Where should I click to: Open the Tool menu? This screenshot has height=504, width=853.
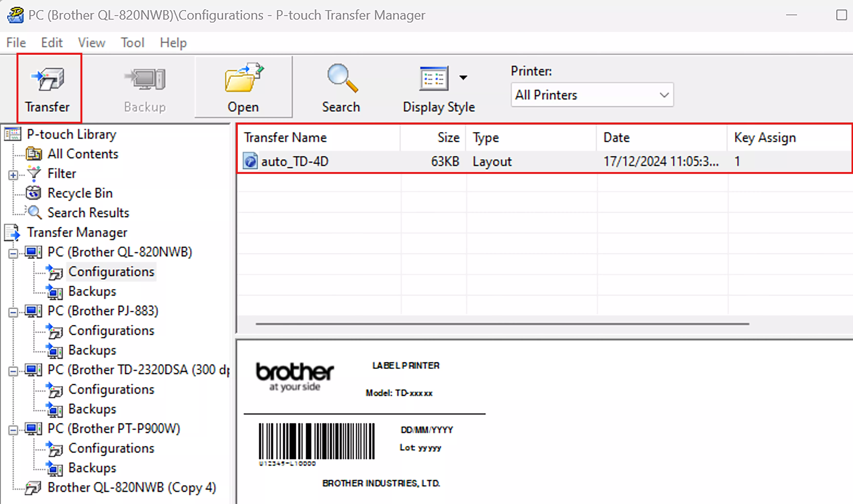pyautogui.click(x=133, y=43)
